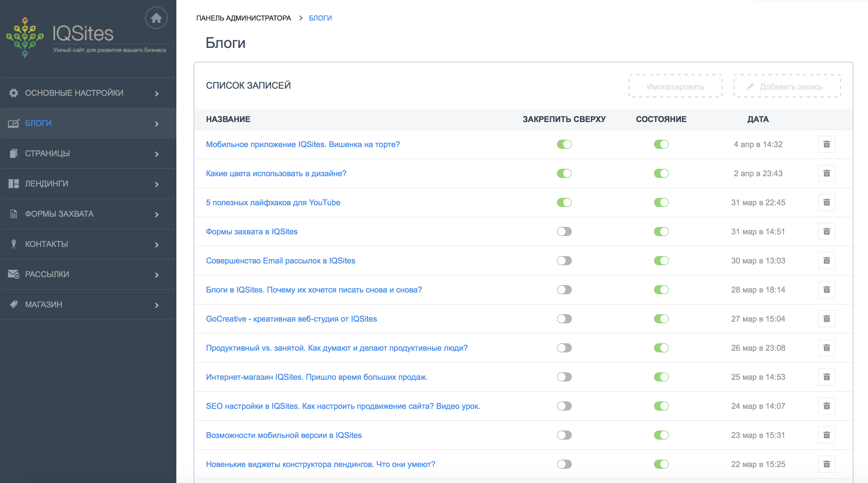Click the home icon in sidebar header
868x483 pixels.
[x=156, y=18]
